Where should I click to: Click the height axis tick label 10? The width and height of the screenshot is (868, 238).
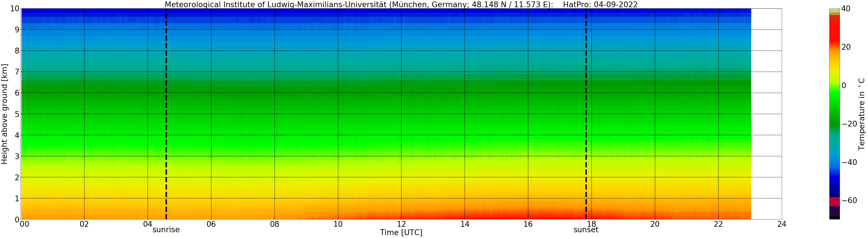coord(14,9)
